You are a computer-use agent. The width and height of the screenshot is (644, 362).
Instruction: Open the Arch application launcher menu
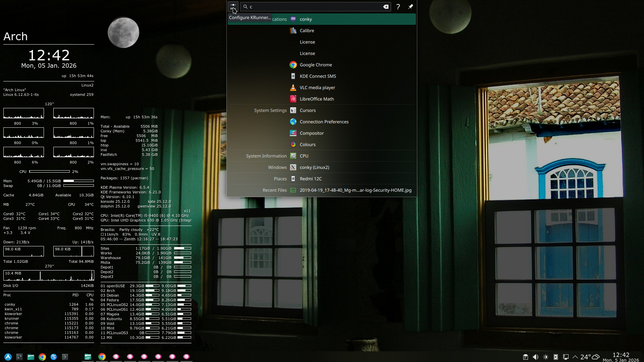8,357
